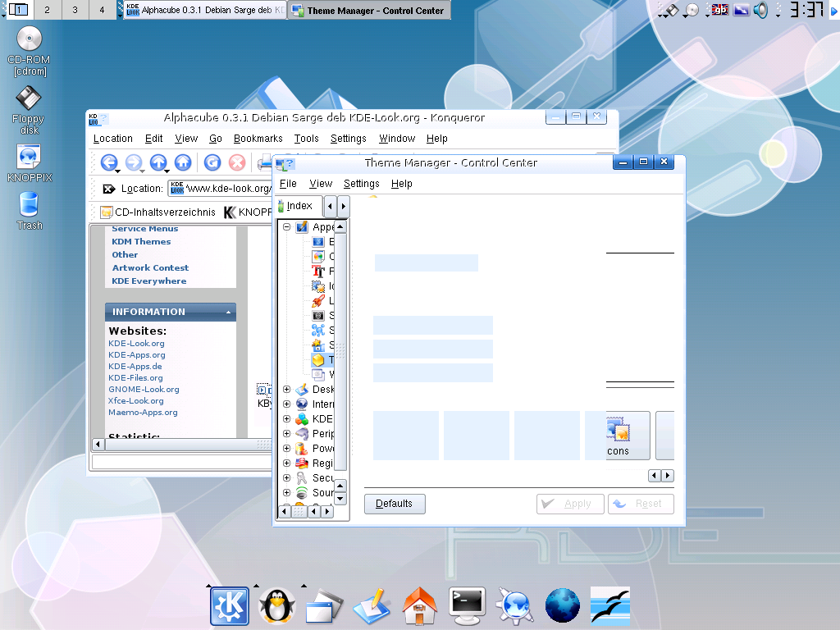The image size is (840, 630).
Task: Open Control Center Help menu
Action: (402, 184)
